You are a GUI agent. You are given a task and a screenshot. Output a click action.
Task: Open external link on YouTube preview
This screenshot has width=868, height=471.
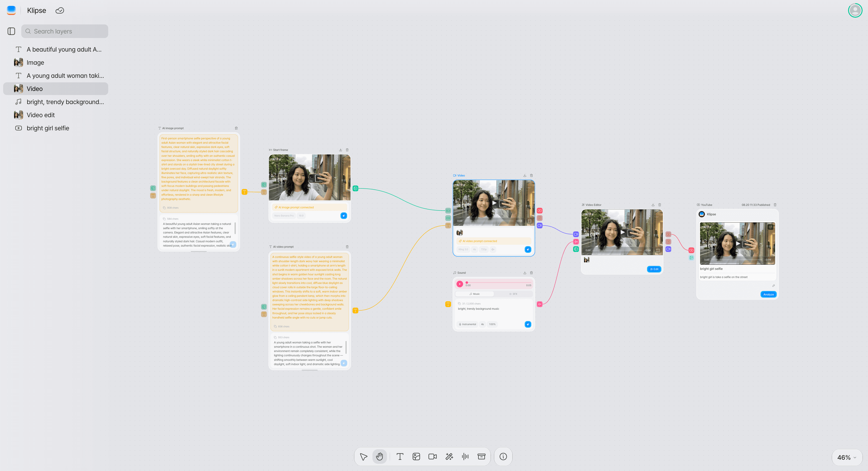pyautogui.click(x=770, y=227)
